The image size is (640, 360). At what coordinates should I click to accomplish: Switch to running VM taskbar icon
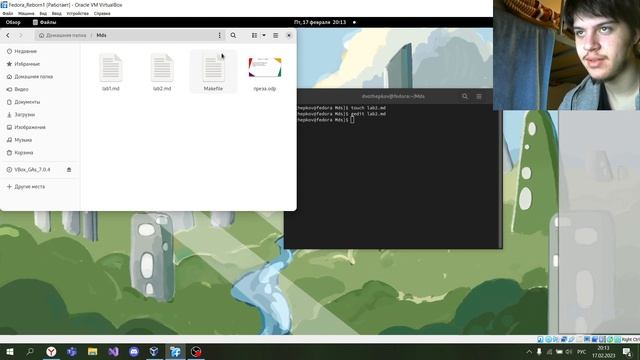pyautogui.click(x=175, y=351)
